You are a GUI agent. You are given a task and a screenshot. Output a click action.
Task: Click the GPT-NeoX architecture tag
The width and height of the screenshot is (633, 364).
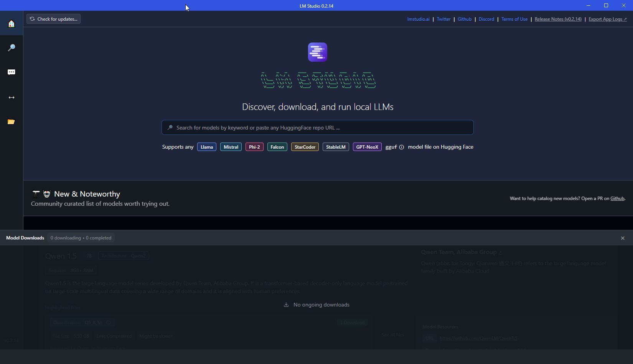point(367,147)
